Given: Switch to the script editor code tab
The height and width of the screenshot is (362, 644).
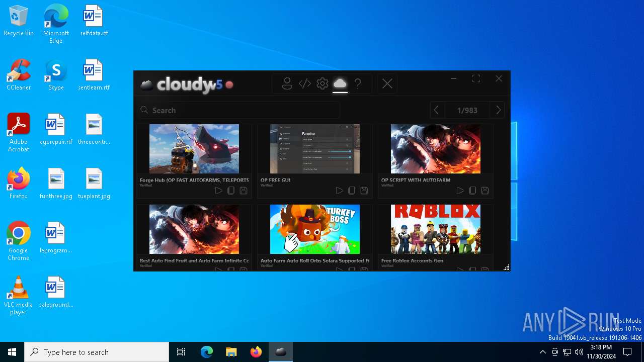Looking at the screenshot, I should pyautogui.click(x=305, y=84).
